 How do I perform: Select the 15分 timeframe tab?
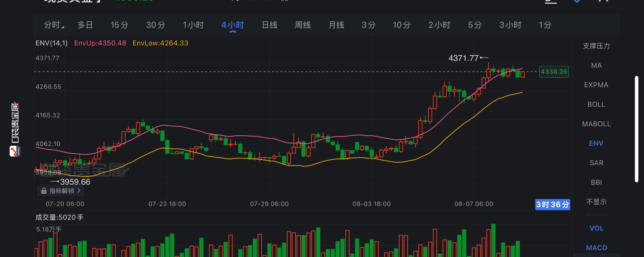click(119, 25)
